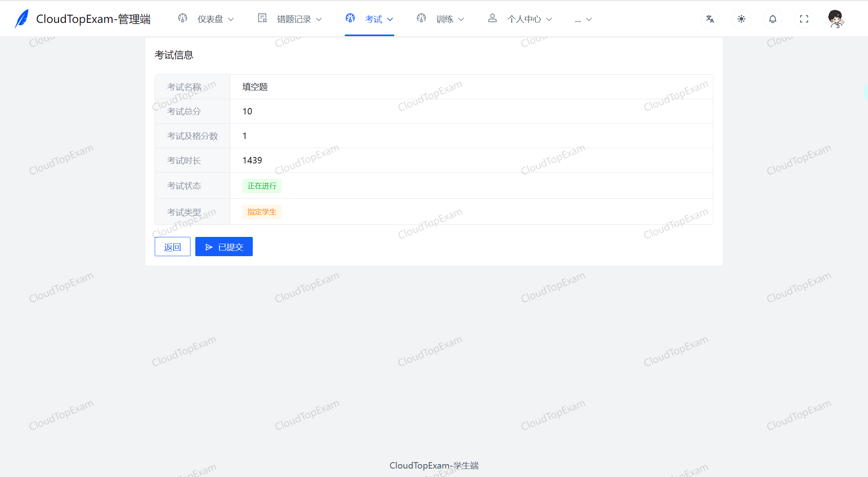
Task: Expand the overflow "..." menu
Action: 583,18
